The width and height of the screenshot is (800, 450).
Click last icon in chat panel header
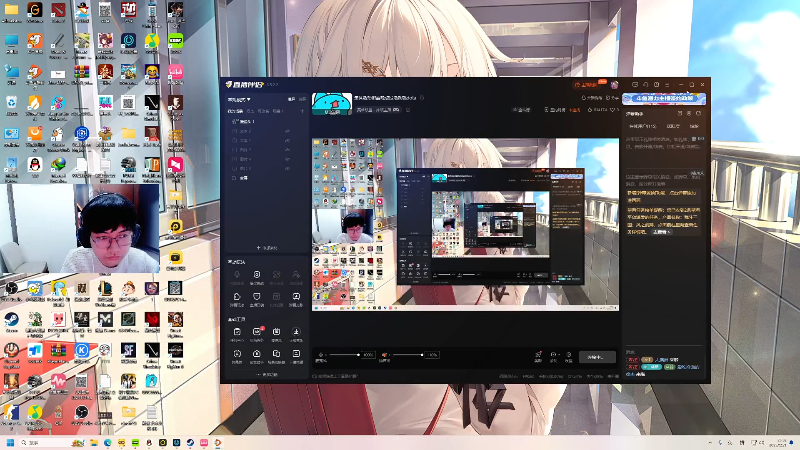point(698,113)
